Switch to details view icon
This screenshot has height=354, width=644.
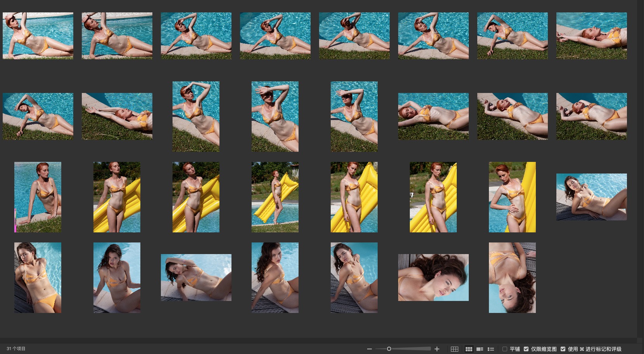(480, 349)
